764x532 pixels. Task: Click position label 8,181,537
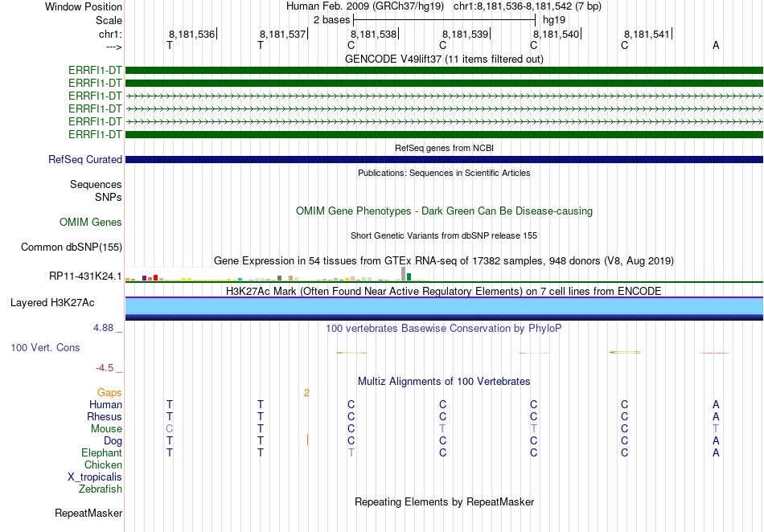point(282,34)
